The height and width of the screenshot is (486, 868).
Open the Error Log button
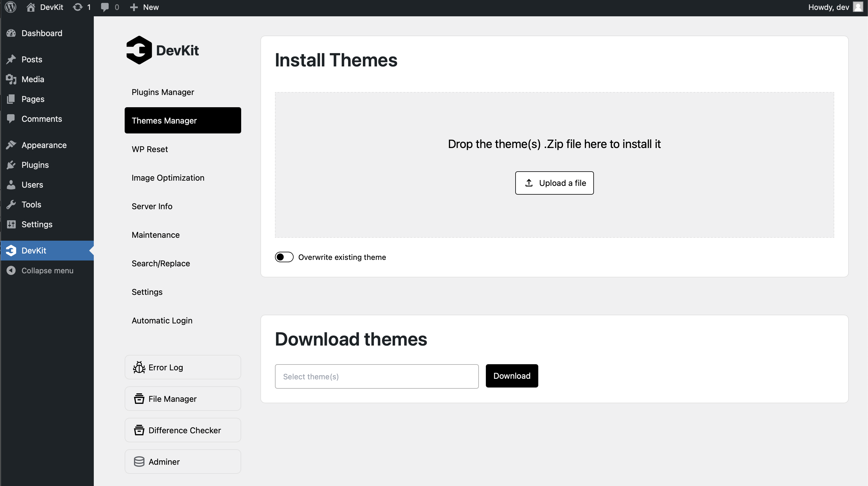point(183,367)
